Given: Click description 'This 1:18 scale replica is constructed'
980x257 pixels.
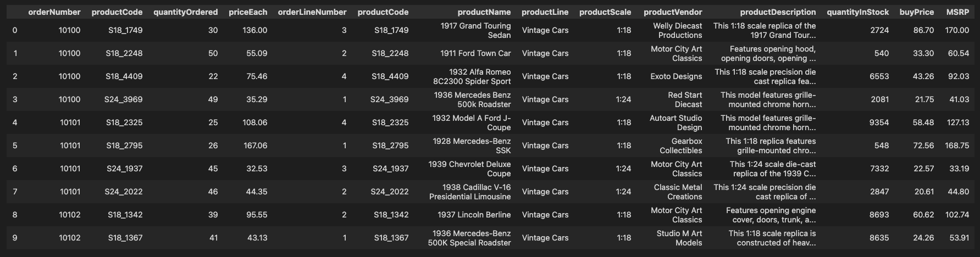Looking at the screenshot, I should pos(772,238).
